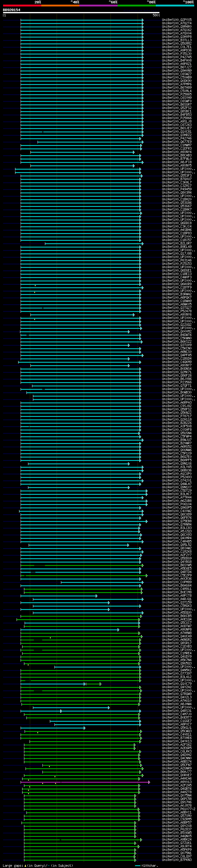Select the UniRef100_O74201 label
The image size is (197, 868).
(176, 481)
